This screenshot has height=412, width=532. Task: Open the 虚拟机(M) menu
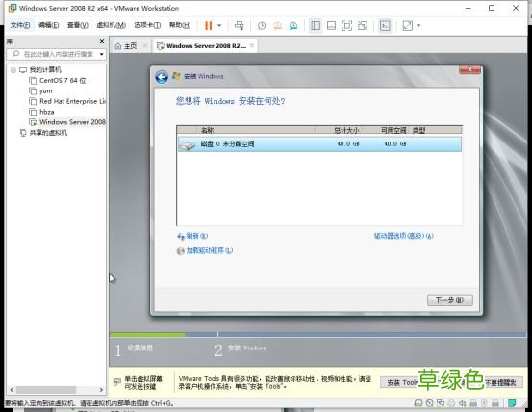tap(111, 25)
